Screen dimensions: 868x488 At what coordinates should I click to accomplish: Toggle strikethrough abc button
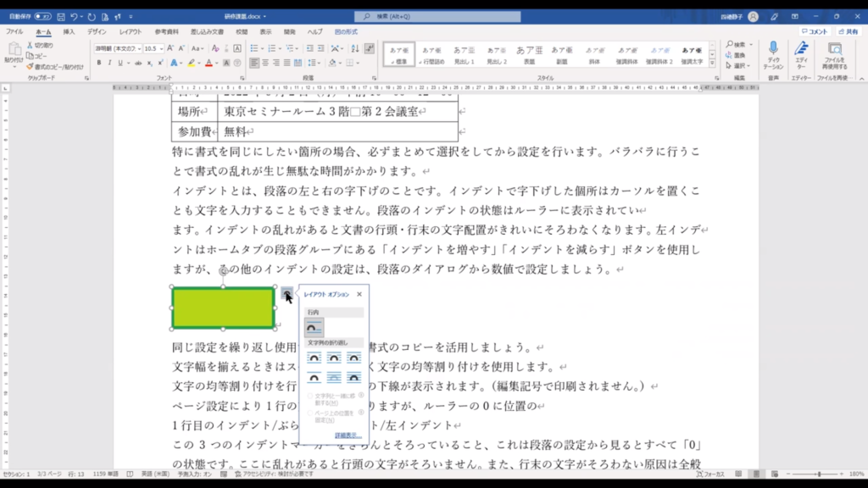tap(138, 63)
